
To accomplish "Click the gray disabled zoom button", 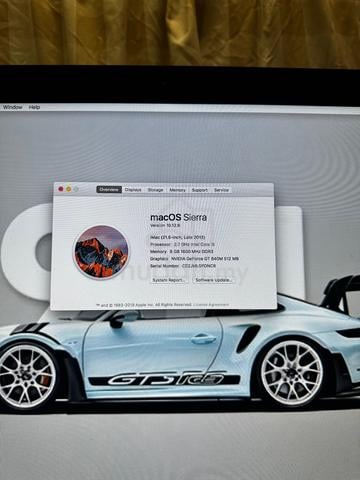I will pos(76,189).
